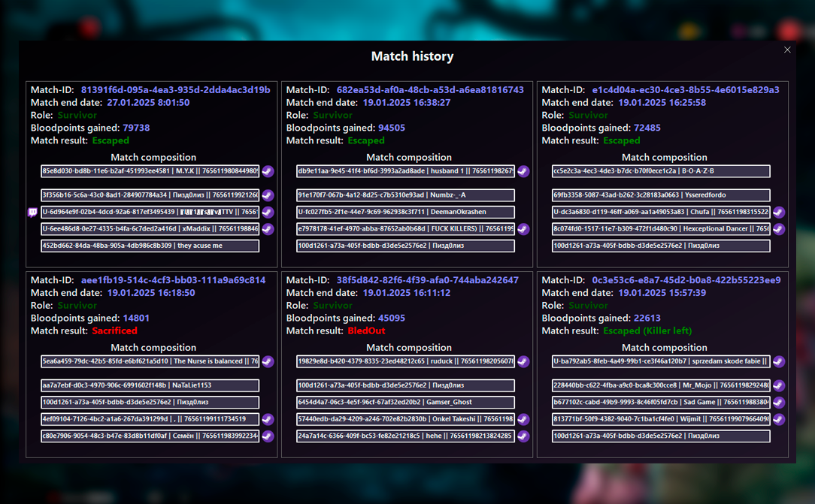
Task: Close the Match history dialog
Action: [787, 50]
